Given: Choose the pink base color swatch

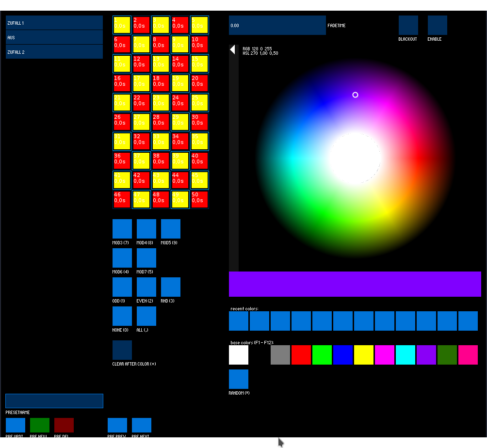Looking at the screenshot, I should point(468,355).
